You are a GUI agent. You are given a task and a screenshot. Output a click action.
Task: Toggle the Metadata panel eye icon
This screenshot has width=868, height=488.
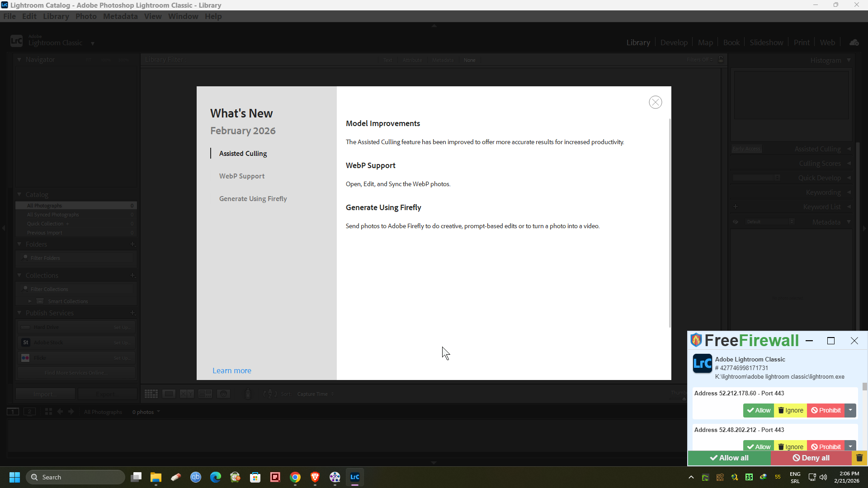click(x=736, y=222)
